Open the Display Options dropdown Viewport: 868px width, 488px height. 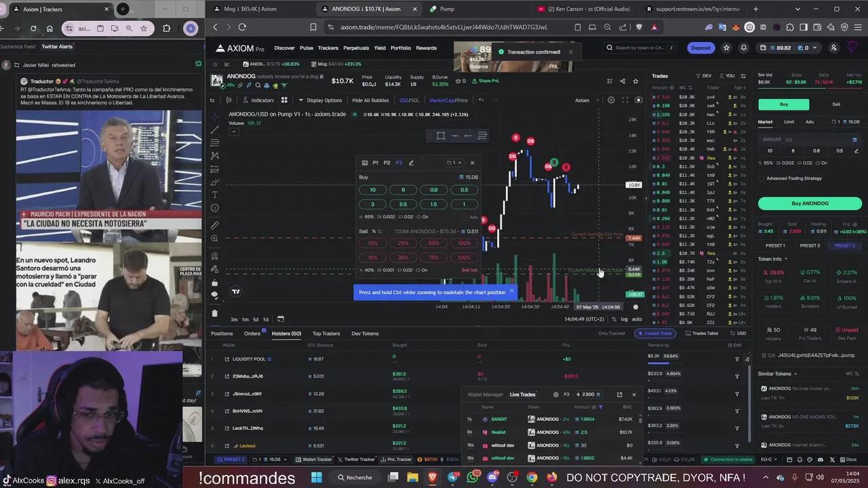320,100
